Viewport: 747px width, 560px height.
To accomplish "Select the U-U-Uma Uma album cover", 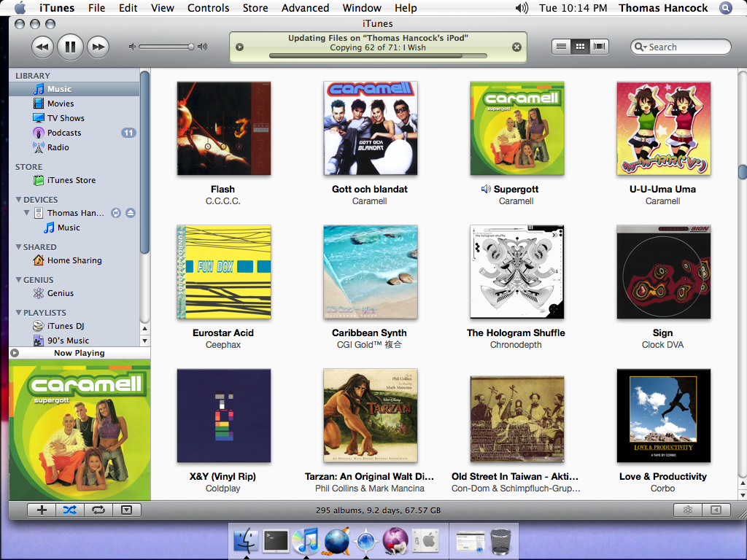I will point(663,128).
